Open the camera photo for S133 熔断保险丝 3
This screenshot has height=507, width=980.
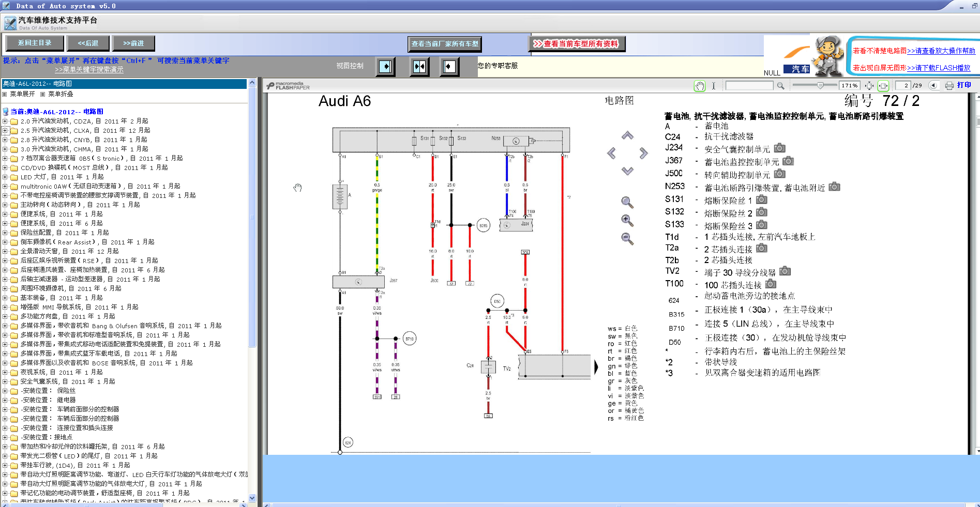[x=761, y=225]
